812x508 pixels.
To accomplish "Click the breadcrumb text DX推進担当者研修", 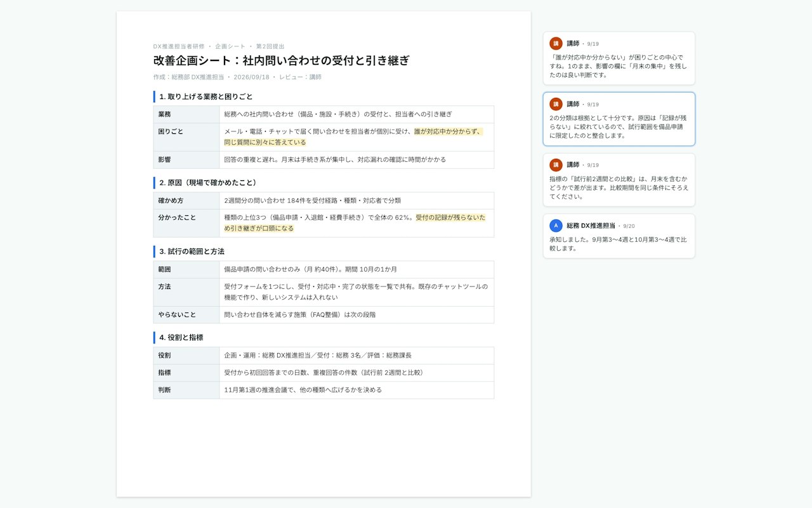I will click(x=179, y=46).
